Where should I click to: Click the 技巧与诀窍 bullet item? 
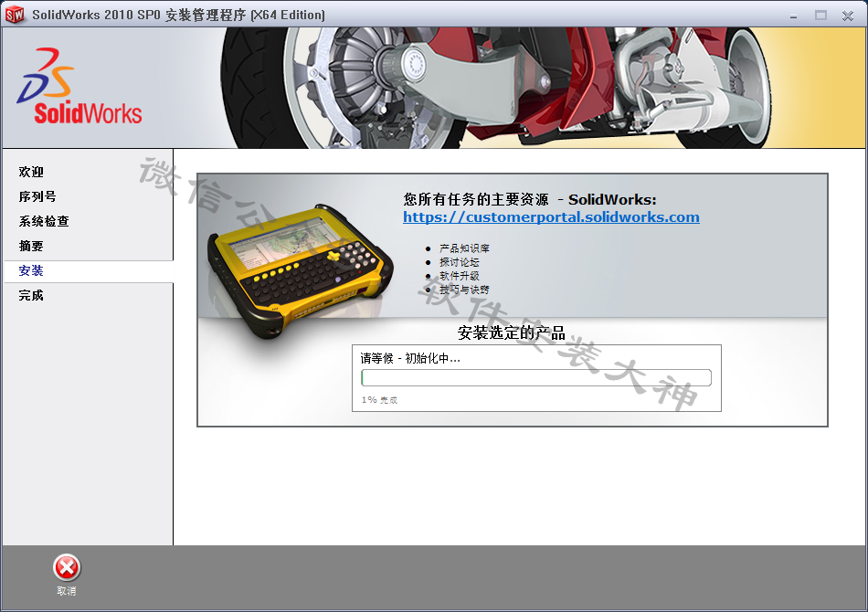coord(464,290)
